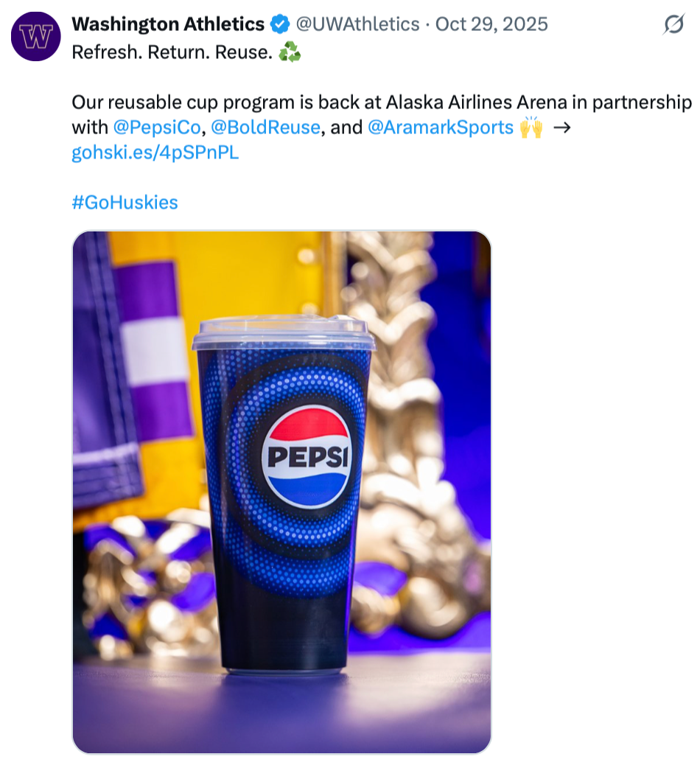Open the Washington Athletics profile avatar
700x768 pixels.
click(35, 37)
